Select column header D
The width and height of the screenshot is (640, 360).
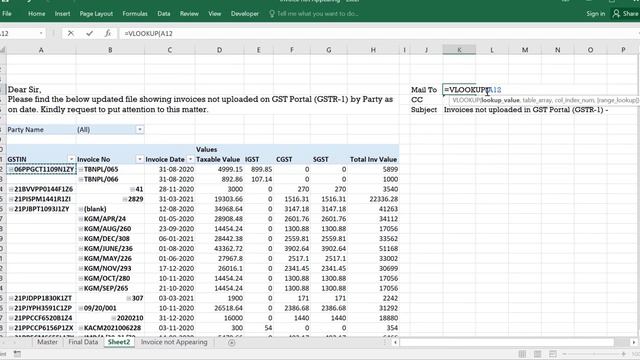click(219, 50)
